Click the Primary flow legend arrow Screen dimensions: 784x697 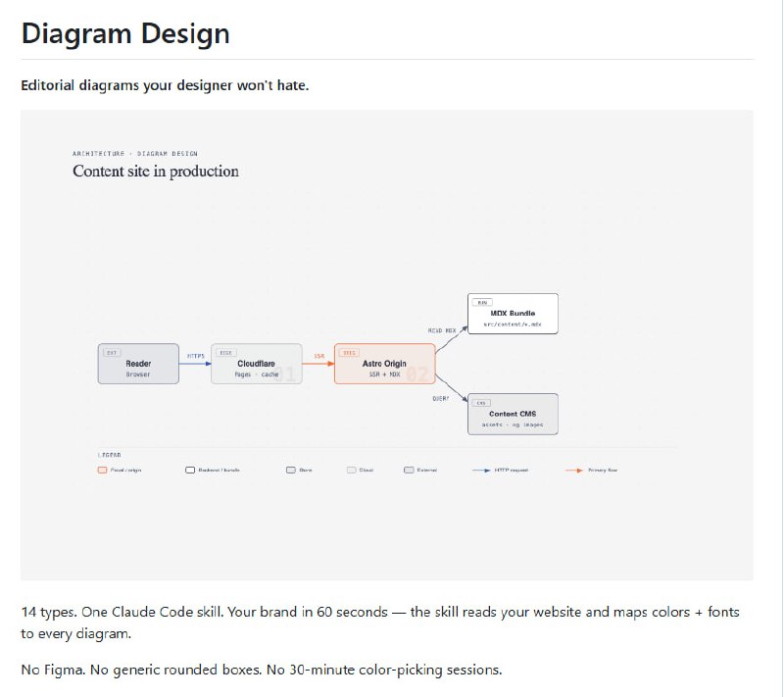coord(574,471)
